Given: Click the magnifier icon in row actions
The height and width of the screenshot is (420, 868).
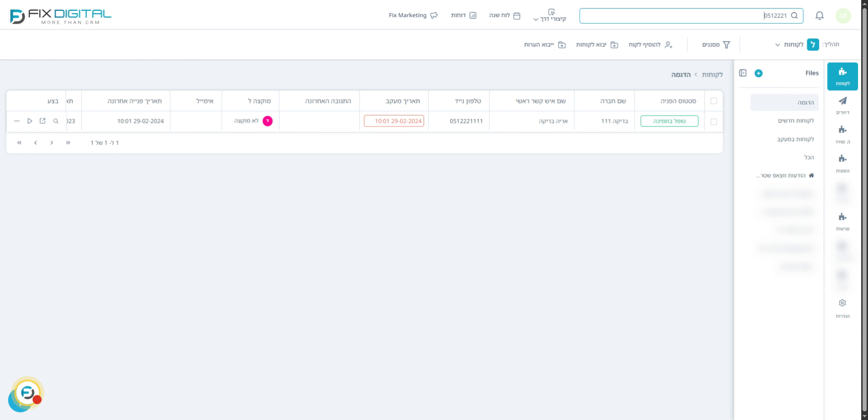Looking at the screenshot, I should pos(56,121).
